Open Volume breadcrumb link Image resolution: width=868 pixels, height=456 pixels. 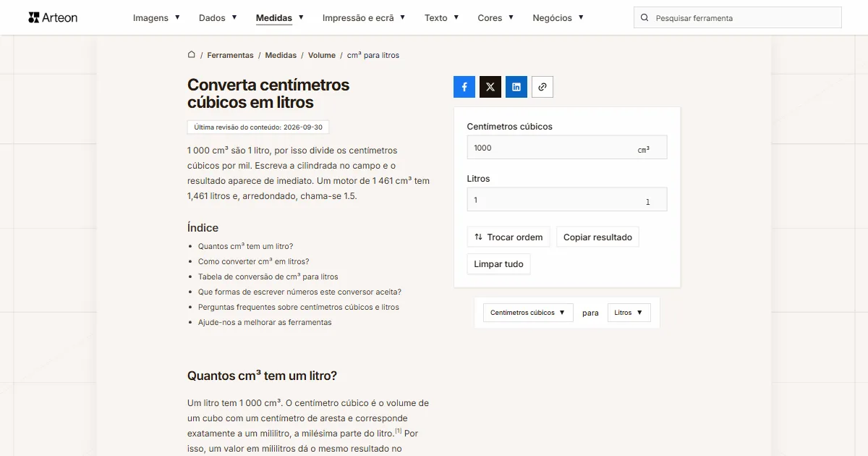pyautogui.click(x=322, y=55)
